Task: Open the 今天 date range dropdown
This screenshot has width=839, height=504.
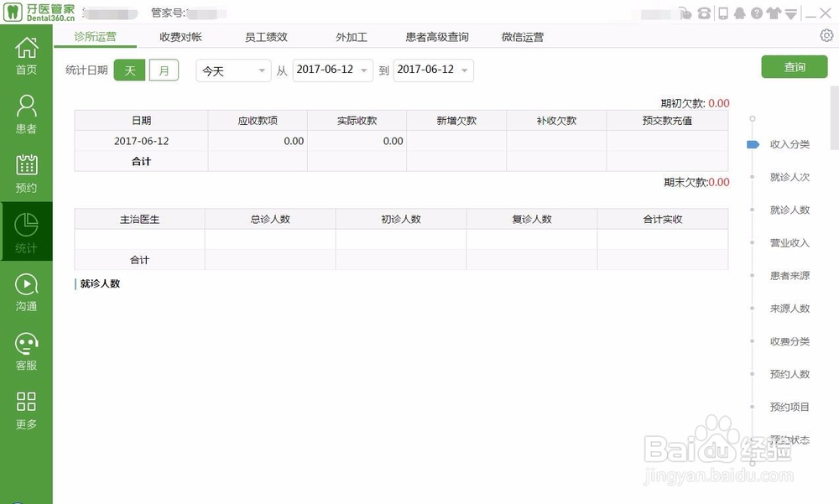Action: (232, 71)
